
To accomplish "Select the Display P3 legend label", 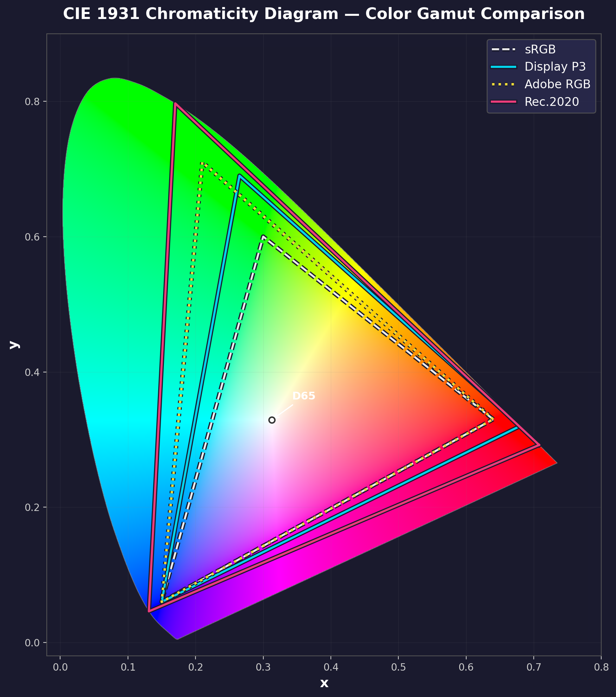I will (x=555, y=67).
